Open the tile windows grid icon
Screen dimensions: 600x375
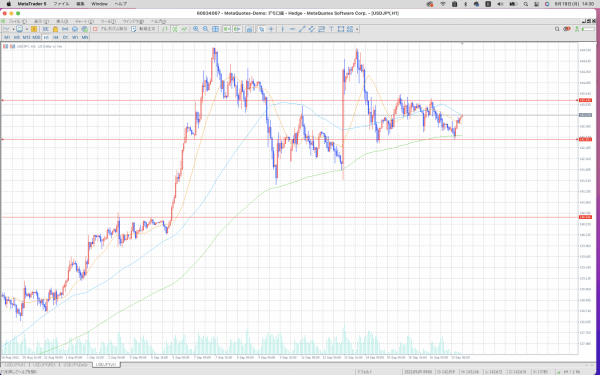215,29
